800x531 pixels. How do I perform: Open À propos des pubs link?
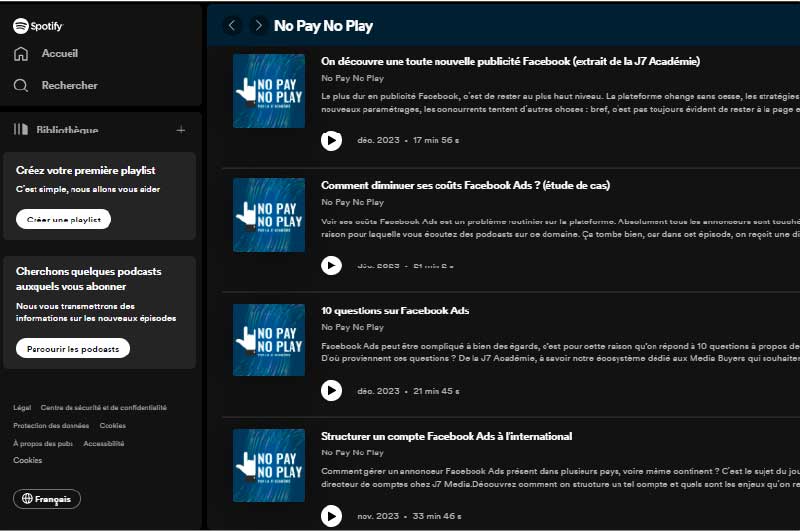pyautogui.click(x=43, y=443)
